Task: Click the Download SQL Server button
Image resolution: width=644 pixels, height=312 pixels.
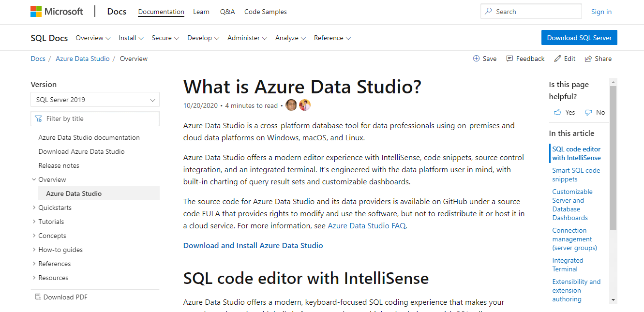Action: (x=579, y=38)
